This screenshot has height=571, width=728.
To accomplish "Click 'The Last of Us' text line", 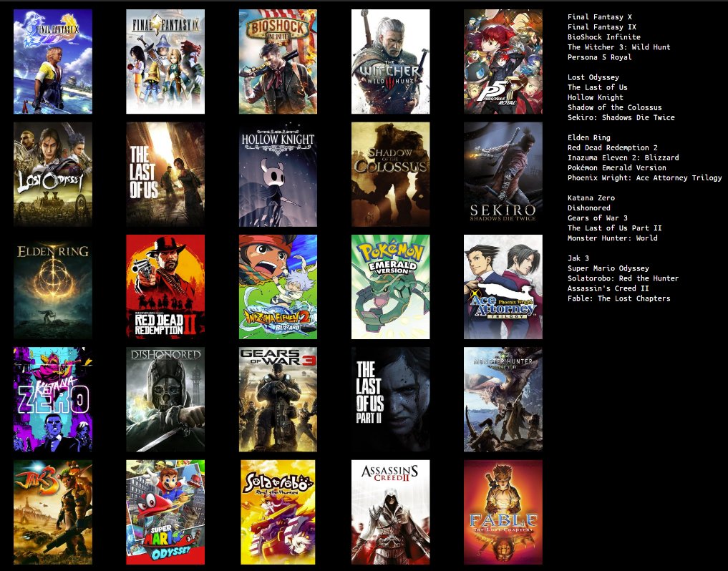I will click(x=597, y=87).
